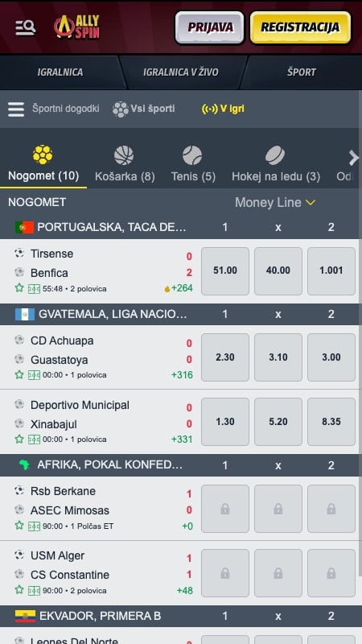Open pitch view icon for Tirsense match
The height and width of the screenshot is (644, 362).
34,289
